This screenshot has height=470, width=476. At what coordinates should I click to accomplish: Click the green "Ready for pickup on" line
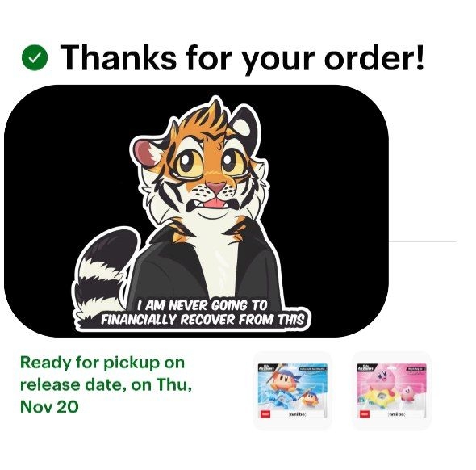(x=102, y=363)
